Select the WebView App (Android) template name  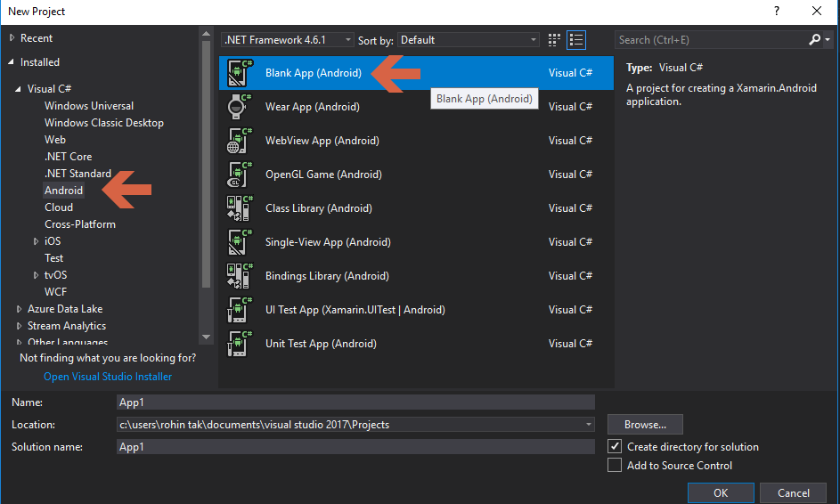pyautogui.click(x=322, y=141)
